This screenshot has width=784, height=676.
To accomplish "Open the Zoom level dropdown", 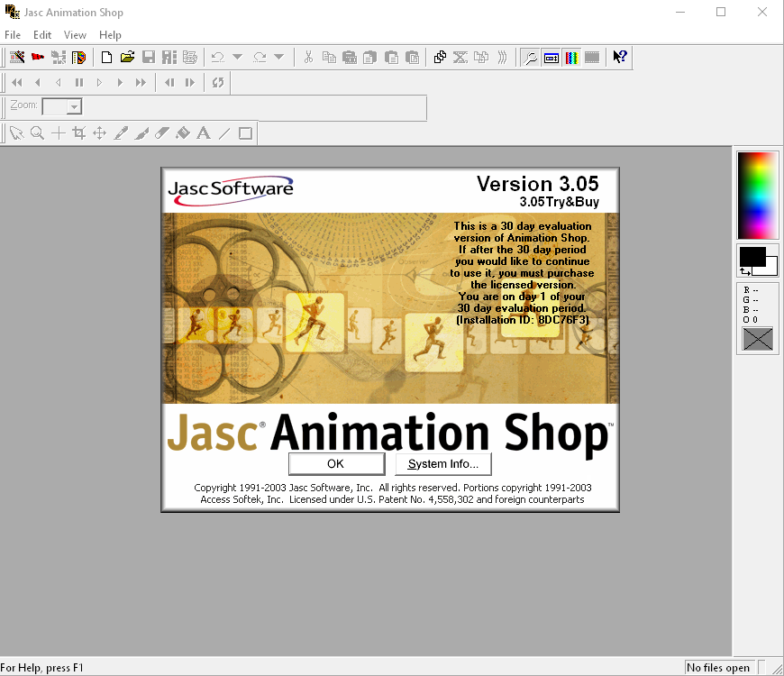I will click(x=74, y=107).
